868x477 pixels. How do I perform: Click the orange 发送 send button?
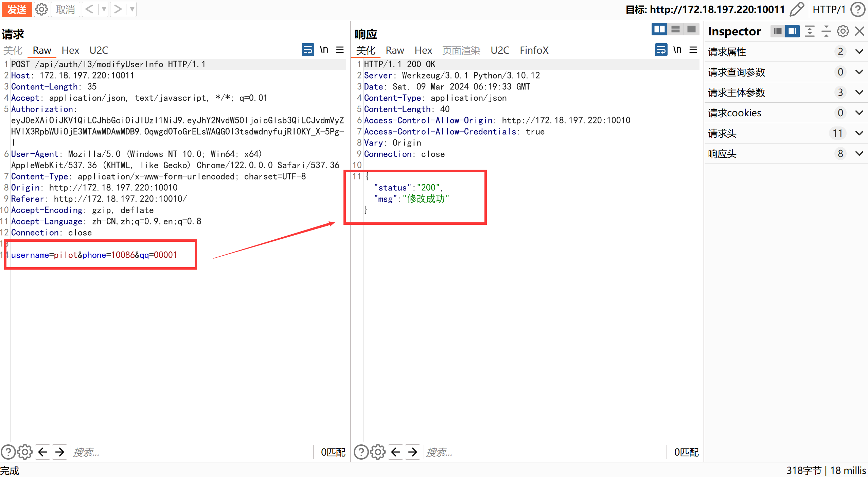[17, 9]
